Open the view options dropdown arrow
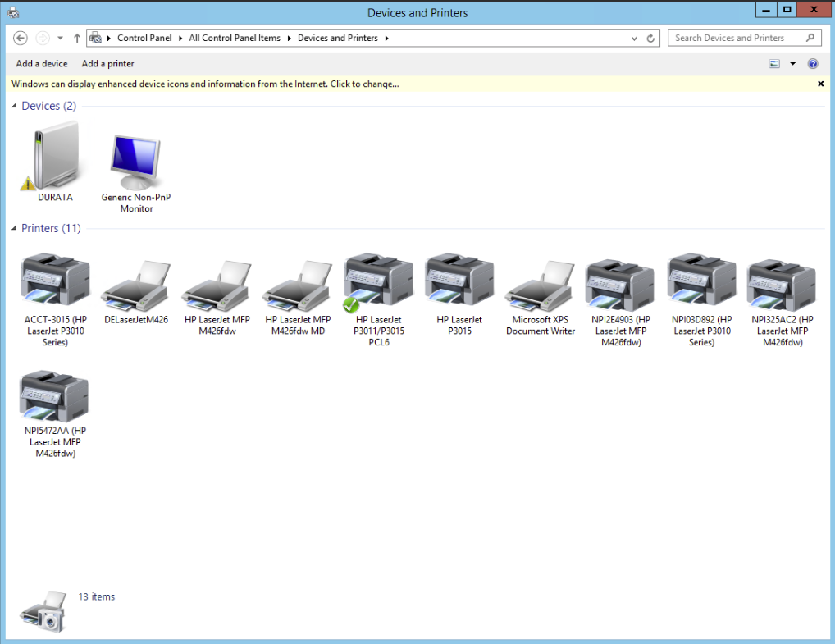Image resolution: width=835 pixels, height=644 pixels. 792,64
